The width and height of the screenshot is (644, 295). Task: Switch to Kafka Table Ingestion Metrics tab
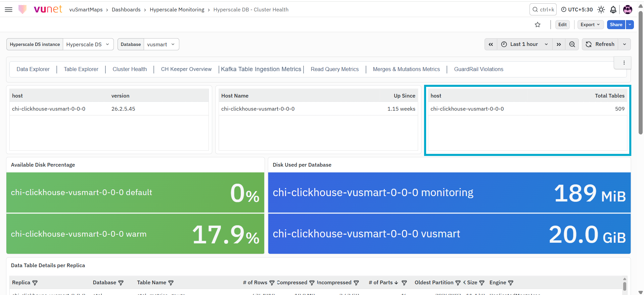pos(261,69)
